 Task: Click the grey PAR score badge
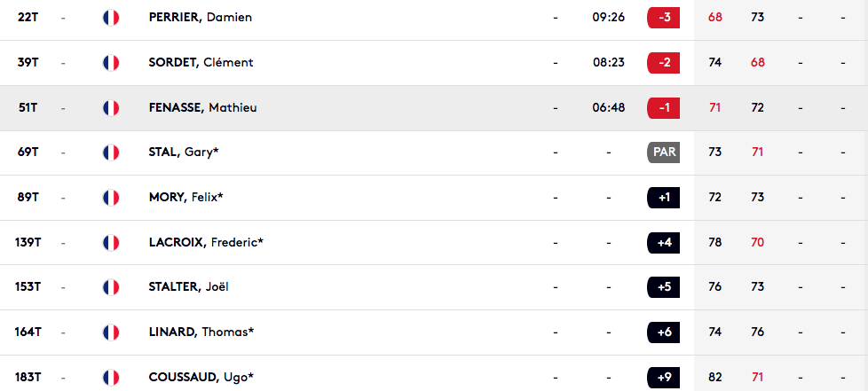coord(663,152)
